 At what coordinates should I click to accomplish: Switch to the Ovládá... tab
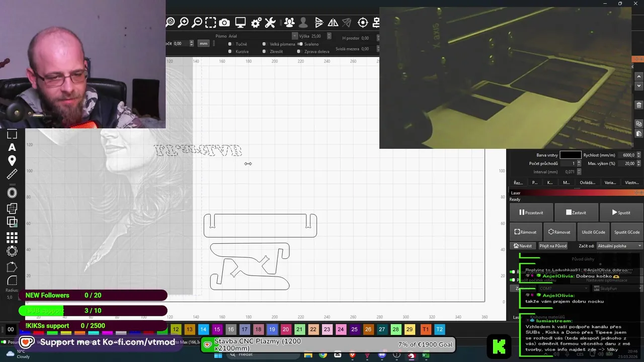click(587, 183)
